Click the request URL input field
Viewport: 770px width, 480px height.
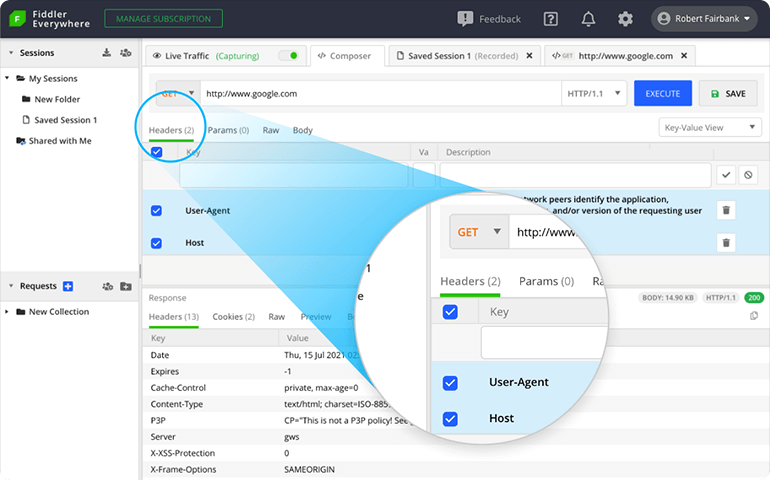point(380,94)
